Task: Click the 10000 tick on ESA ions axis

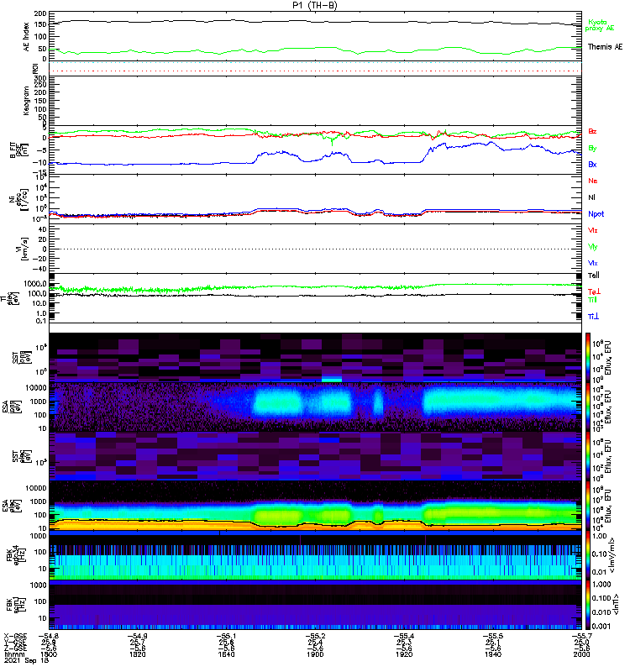Action: pyautogui.click(x=36, y=388)
